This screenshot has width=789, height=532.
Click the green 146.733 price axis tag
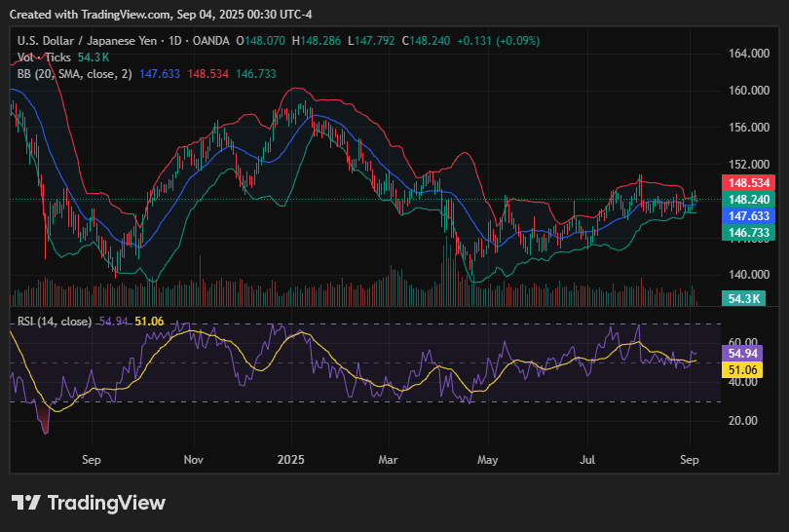pos(749,233)
